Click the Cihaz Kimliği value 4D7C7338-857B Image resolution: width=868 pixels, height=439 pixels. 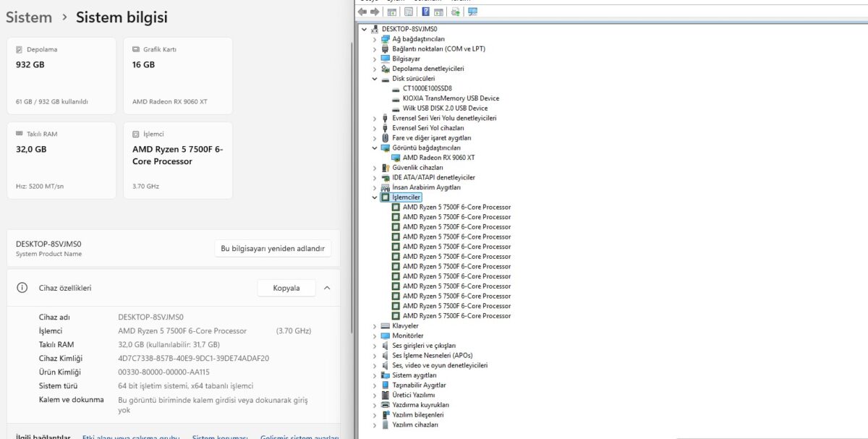193,358
